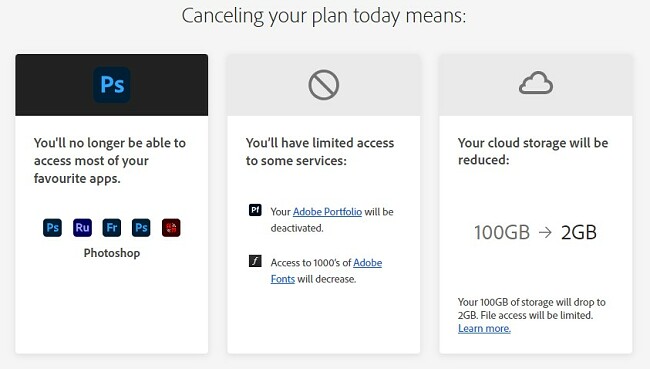This screenshot has width=650, height=369.
Task: Click the Adobe Fonts italic f icon
Action: pyautogui.click(x=255, y=261)
